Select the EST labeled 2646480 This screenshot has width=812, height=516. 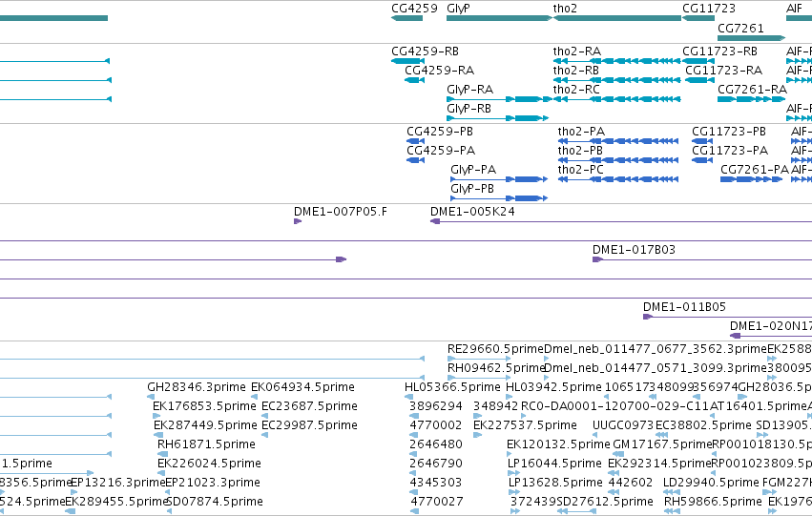pos(435,444)
